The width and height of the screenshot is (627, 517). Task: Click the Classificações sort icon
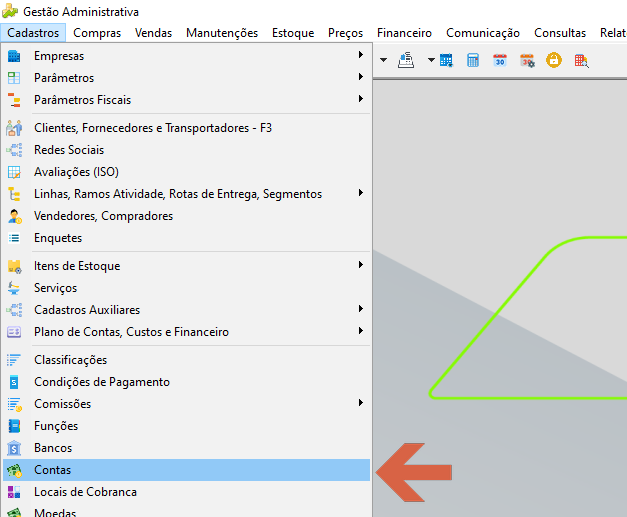pos(14,360)
